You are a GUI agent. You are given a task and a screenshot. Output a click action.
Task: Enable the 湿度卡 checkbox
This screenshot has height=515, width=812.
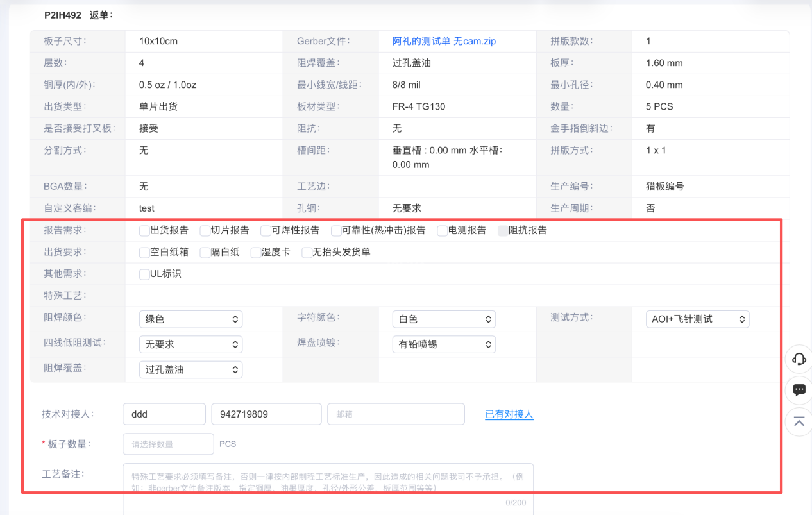pos(255,253)
